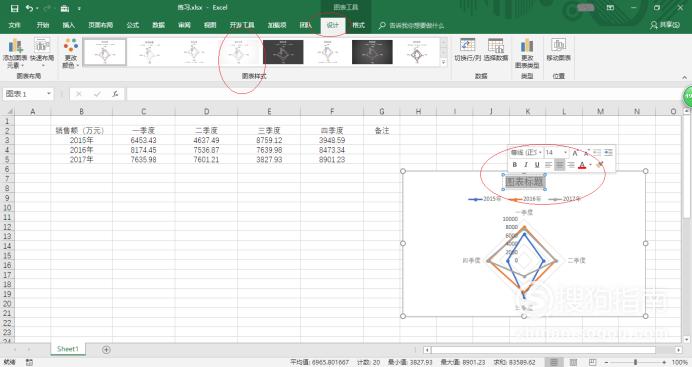
Task: Open the Change Colors palette
Action: pos(71,53)
